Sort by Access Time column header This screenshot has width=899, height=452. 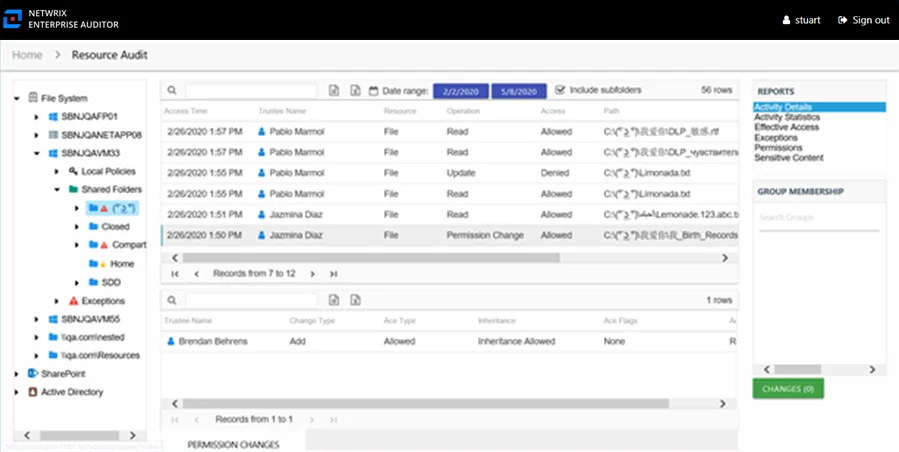186,111
